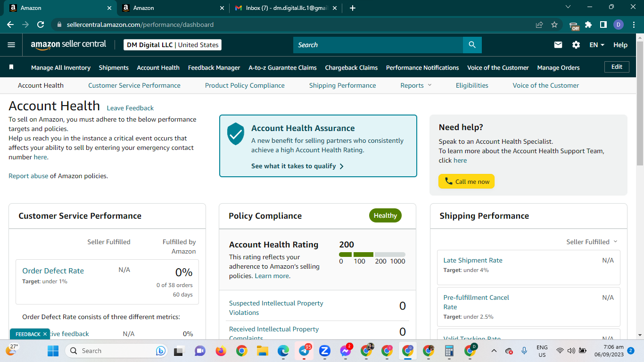Open the Calculator app from the taskbar

[449, 351]
